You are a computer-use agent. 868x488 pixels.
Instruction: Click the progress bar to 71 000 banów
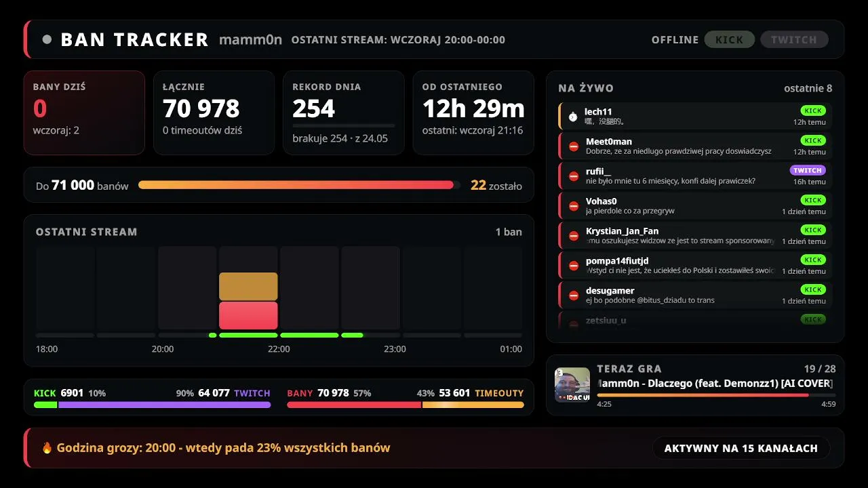299,185
